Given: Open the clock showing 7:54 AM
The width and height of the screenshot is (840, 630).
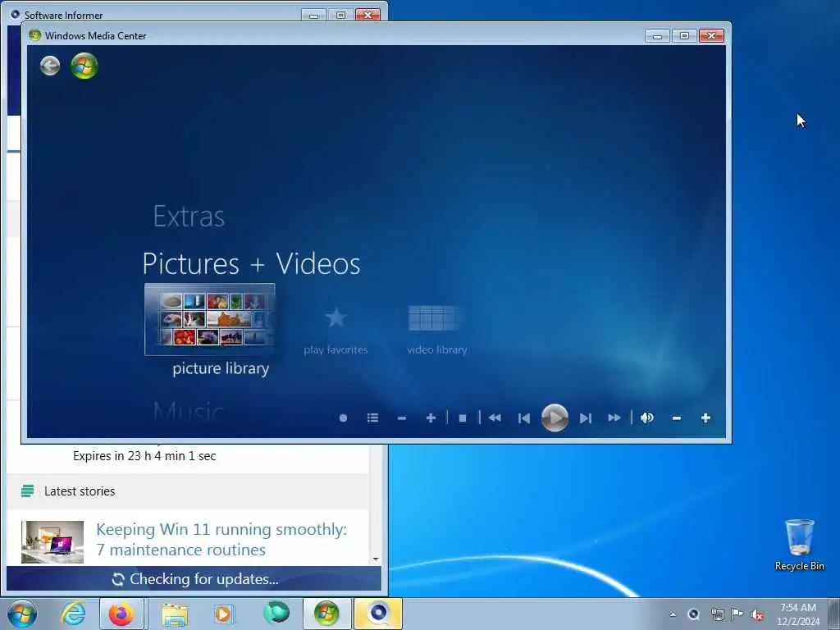Looking at the screenshot, I should 798,614.
